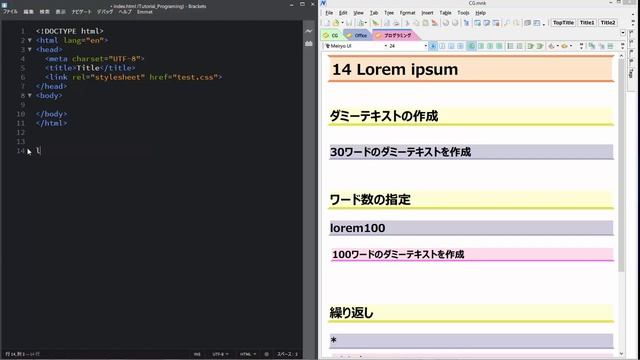Click the cursor position indicator in status bar

[x=22, y=354]
